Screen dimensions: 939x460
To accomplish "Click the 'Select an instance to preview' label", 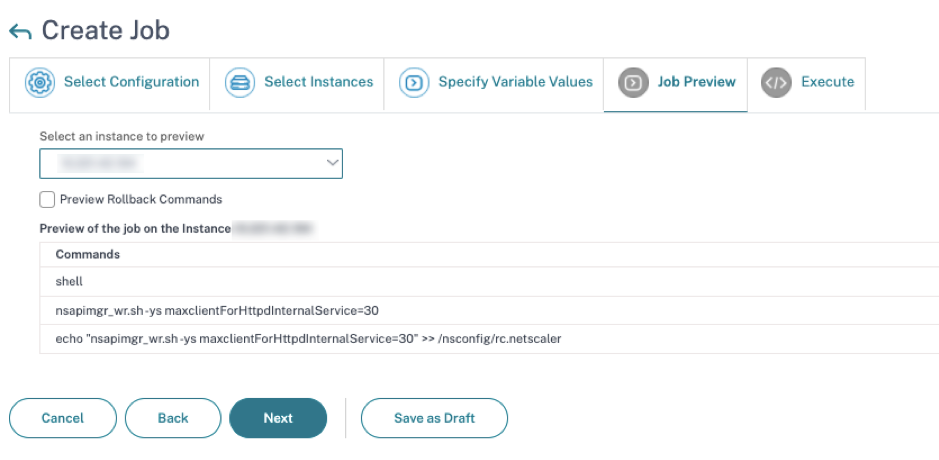I will [122, 137].
